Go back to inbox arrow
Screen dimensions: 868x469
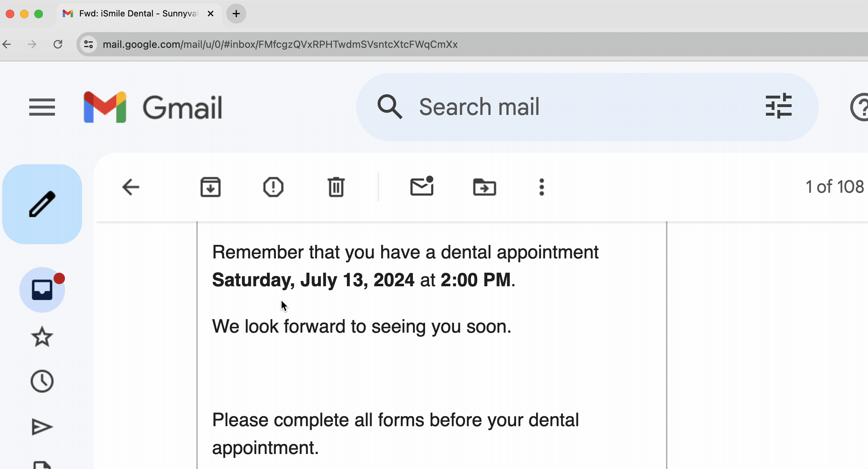[131, 187]
